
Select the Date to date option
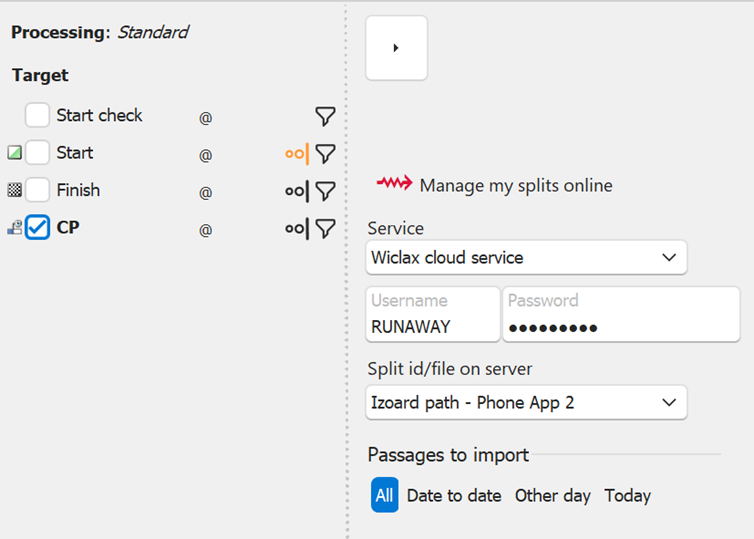click(x=454, y=496)
